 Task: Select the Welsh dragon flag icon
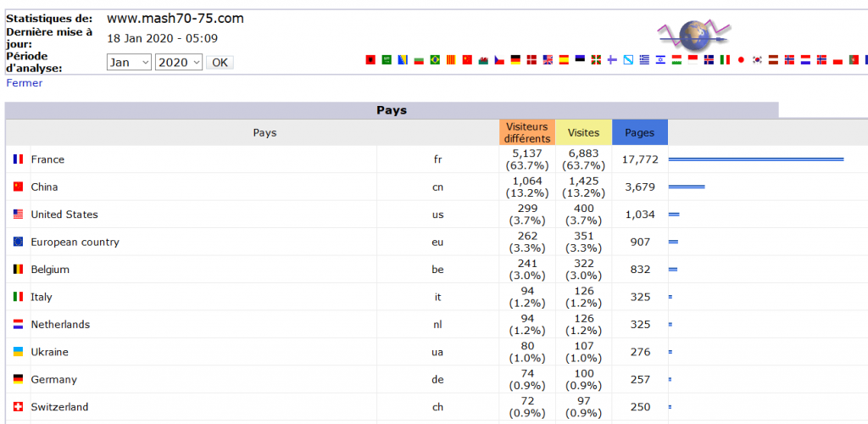pos(483,59)
